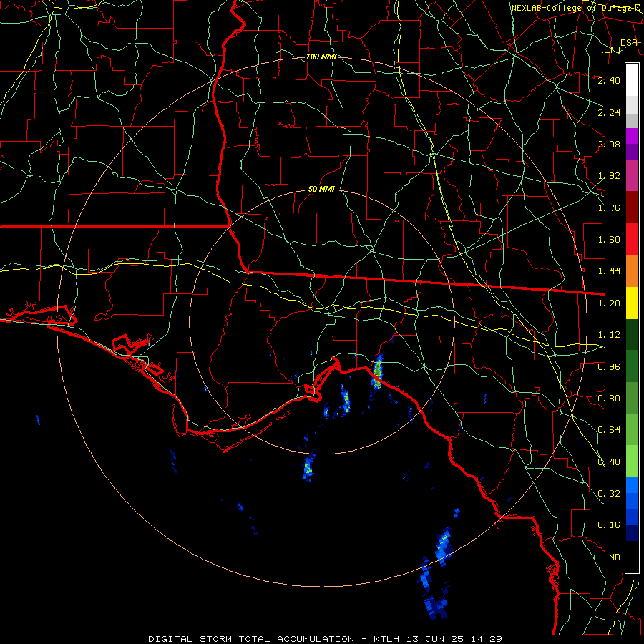
Task: Click the NEXLAB-College of DuPage credit text
Action: coord(576,8)
